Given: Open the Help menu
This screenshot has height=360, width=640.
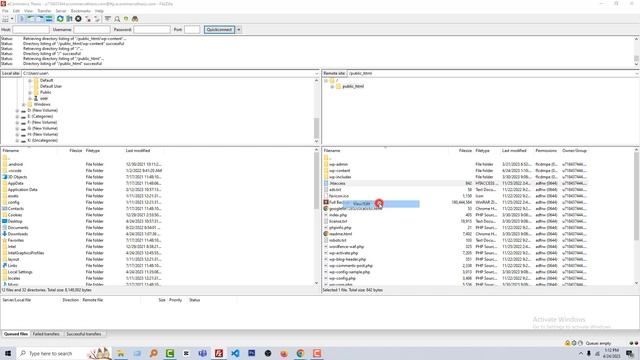Looking at the screenshot, I should 99,11.
